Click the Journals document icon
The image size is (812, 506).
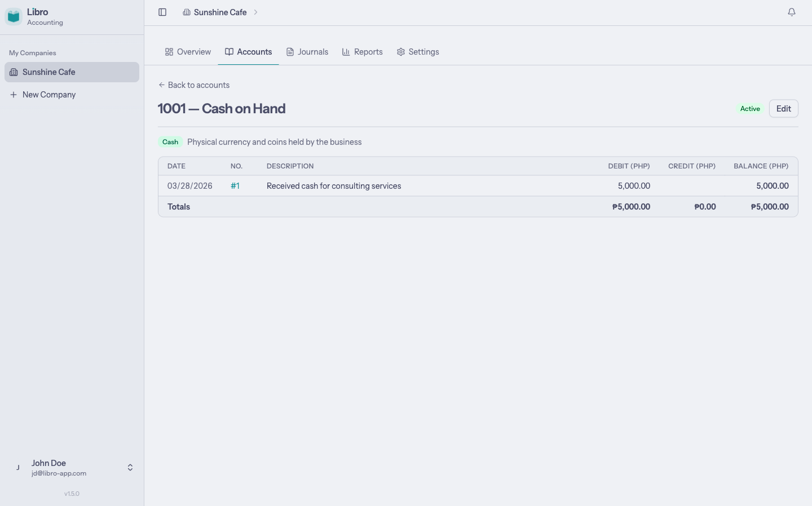click(x=289, y=51)
